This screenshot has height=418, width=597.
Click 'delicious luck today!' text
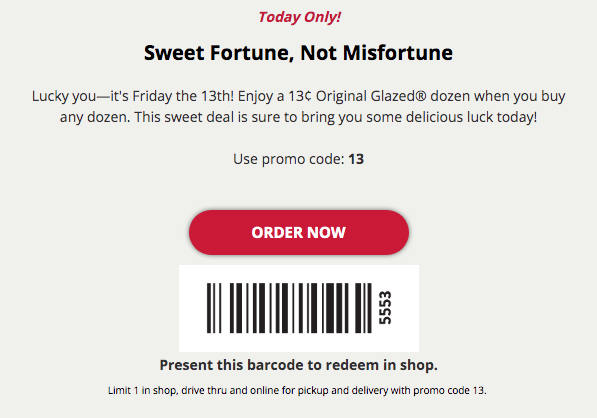click(x=471, y=117)
